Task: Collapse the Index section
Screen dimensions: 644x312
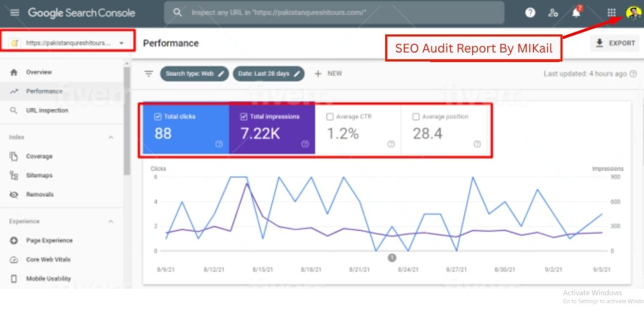Action: coord(111,137)
